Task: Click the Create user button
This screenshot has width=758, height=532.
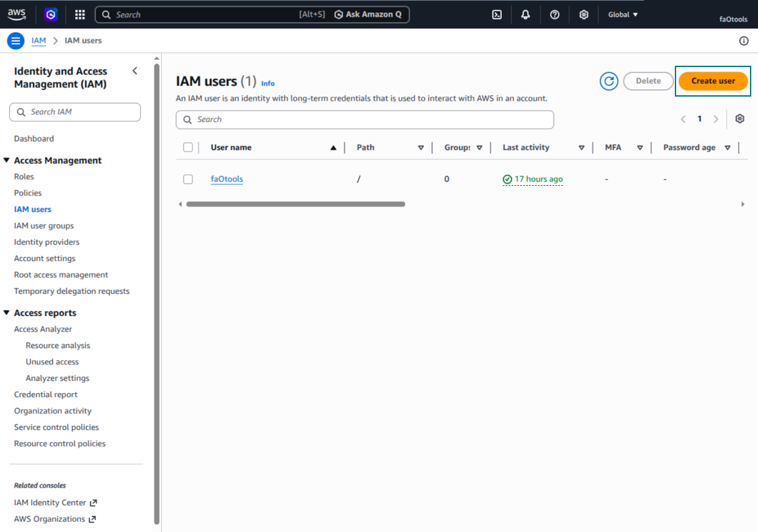Action: pyautogui.click(x=713, y=81)
